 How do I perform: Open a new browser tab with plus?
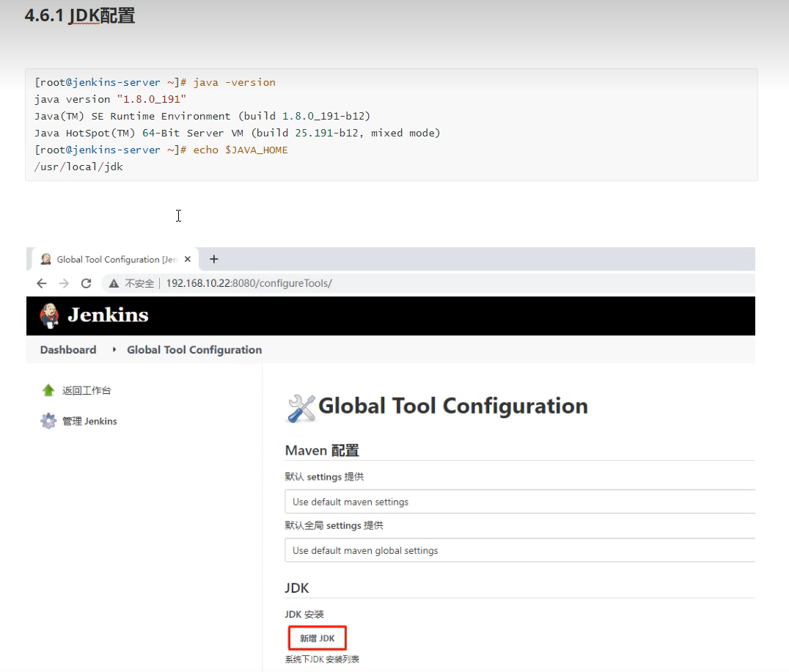[x=214, y=259]
